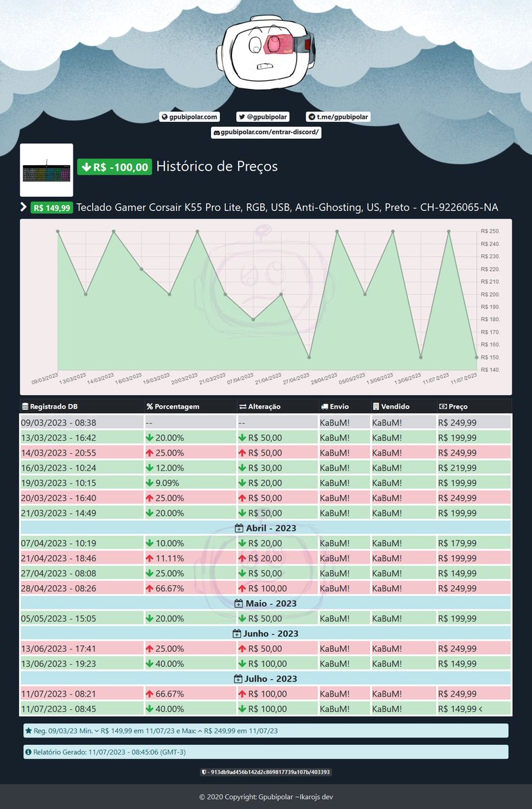Click the money icon beside Preço
Viewport: 532px width, 809px height.
(443, 407)
